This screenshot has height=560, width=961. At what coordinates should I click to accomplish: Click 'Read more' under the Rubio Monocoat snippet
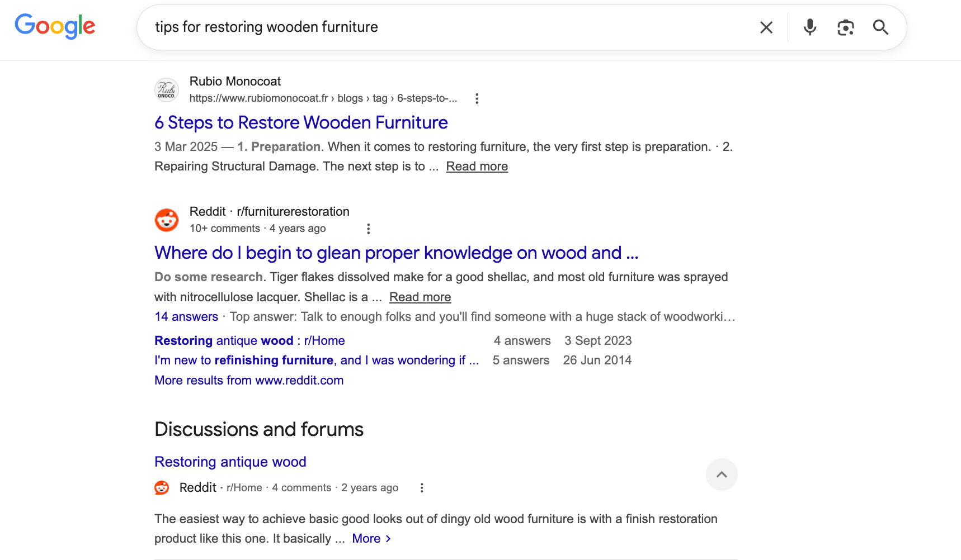tap(477, 166)
